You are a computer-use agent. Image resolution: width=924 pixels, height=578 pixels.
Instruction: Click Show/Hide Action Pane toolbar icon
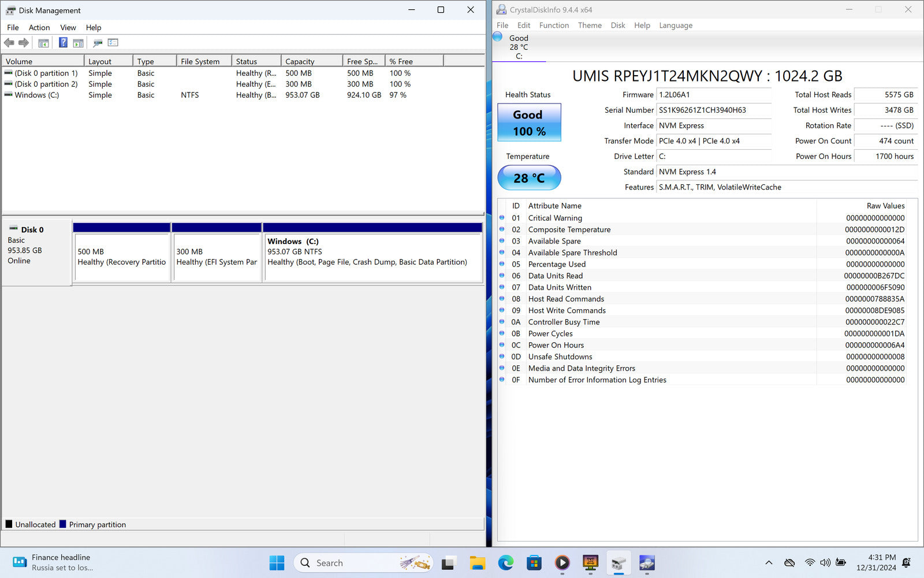point(78,43)
